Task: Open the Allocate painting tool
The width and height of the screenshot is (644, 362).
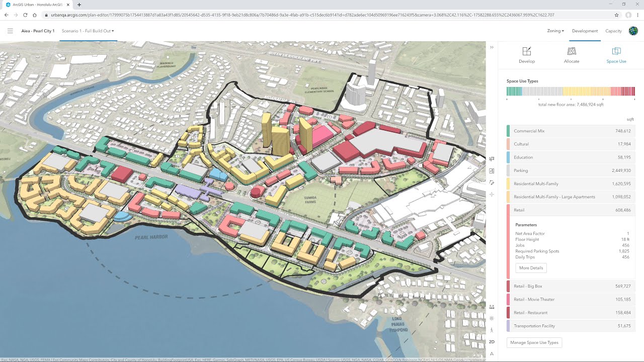Action: click(x=571, y=54)
